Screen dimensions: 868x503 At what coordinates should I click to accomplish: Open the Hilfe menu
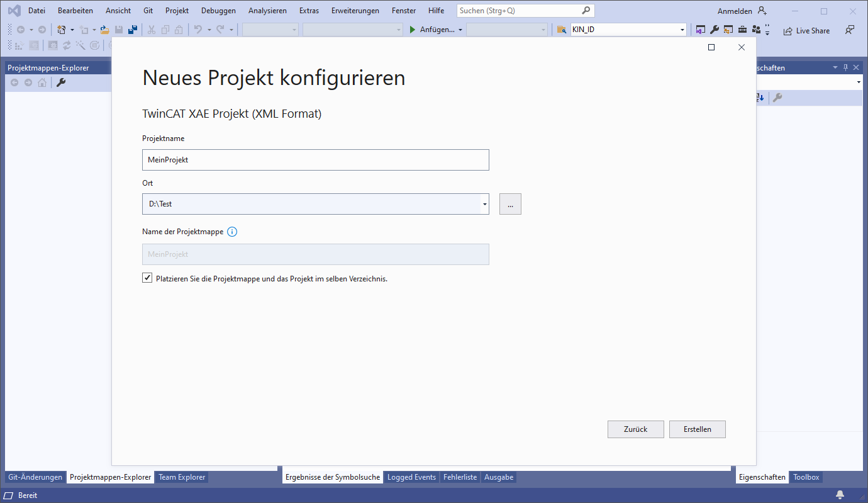pos(436,11)
